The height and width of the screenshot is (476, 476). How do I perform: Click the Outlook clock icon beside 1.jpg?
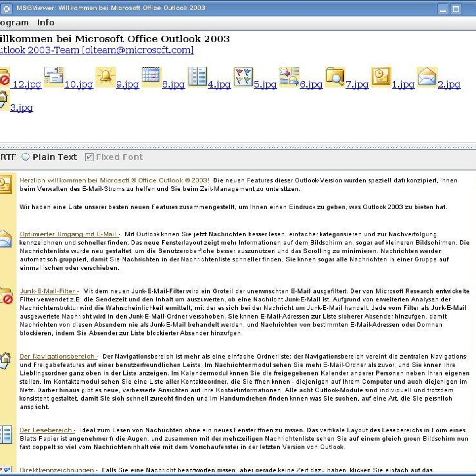(381, 77)
